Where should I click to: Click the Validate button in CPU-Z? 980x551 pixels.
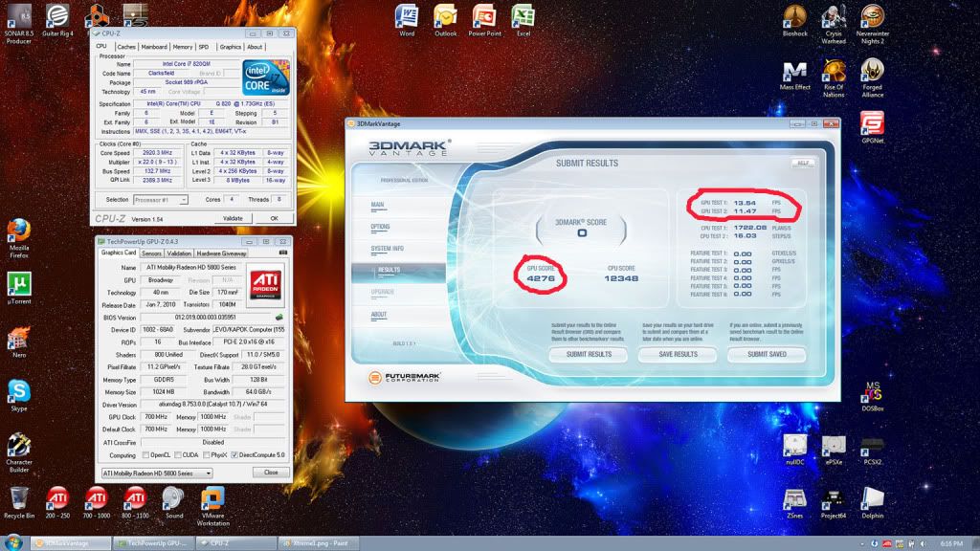[233, 219]
